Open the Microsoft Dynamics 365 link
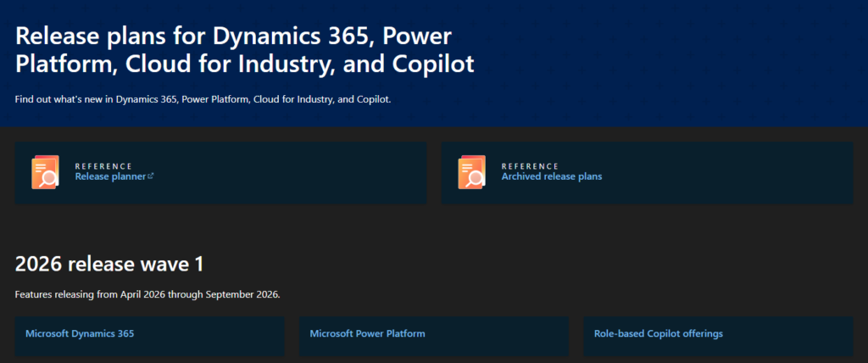 tap(80, 333)
